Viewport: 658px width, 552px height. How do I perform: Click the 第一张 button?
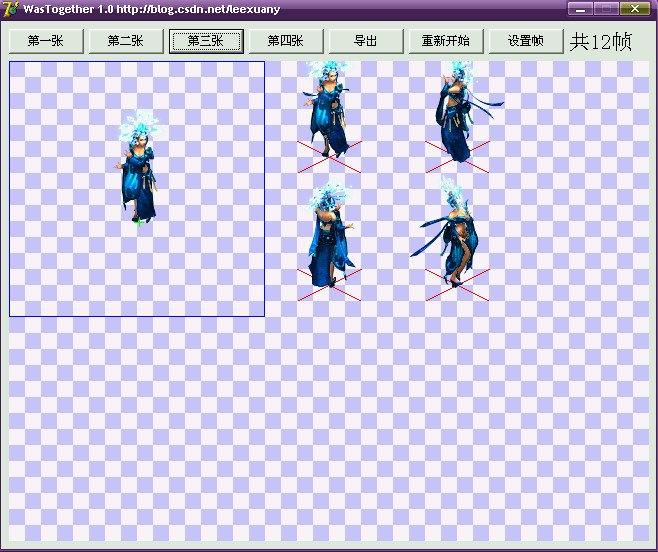pyautogui.click(x=46, y=41)
